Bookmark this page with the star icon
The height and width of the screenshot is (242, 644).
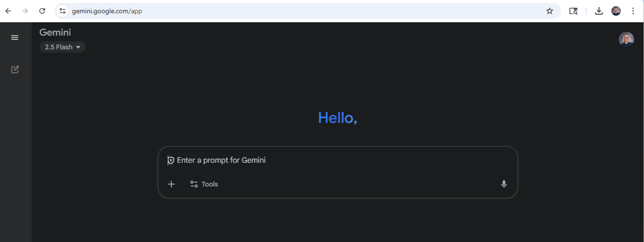pyautogui.click(x=549, y=11)
